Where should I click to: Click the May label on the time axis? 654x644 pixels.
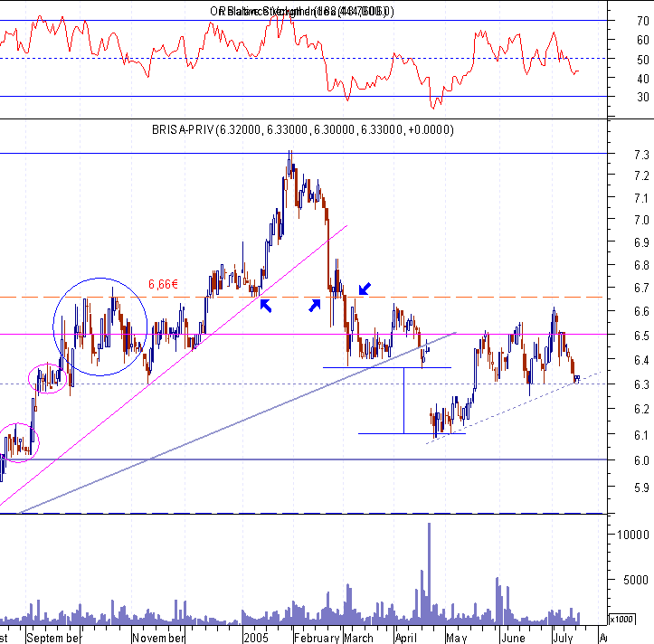tap(456, 638)
